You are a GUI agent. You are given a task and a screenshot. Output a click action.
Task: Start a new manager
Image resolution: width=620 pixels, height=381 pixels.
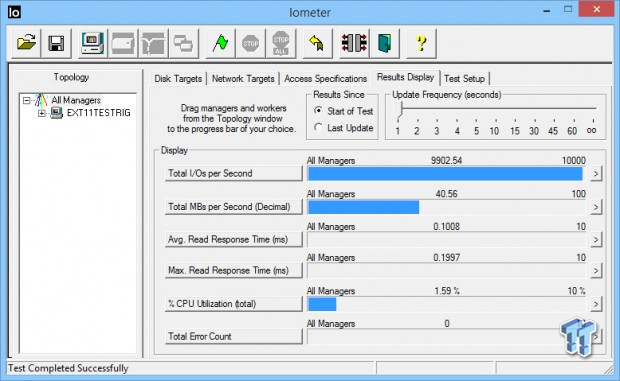[92, 43]
